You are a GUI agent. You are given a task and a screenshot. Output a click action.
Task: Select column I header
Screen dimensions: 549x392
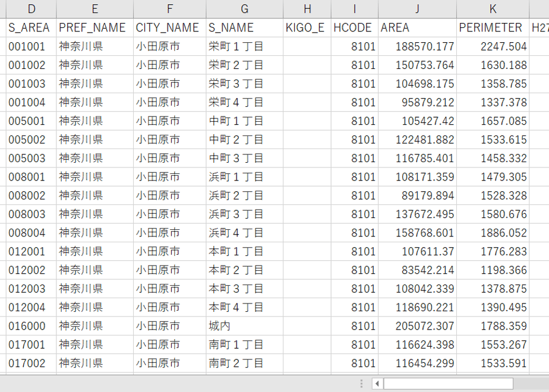[354, 9]
